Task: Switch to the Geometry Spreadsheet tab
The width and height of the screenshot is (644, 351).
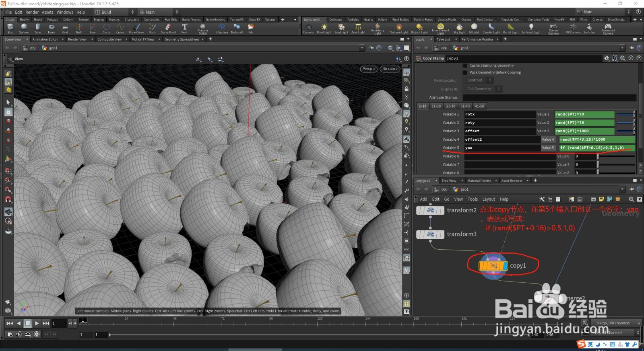Action: pos(182,39)
